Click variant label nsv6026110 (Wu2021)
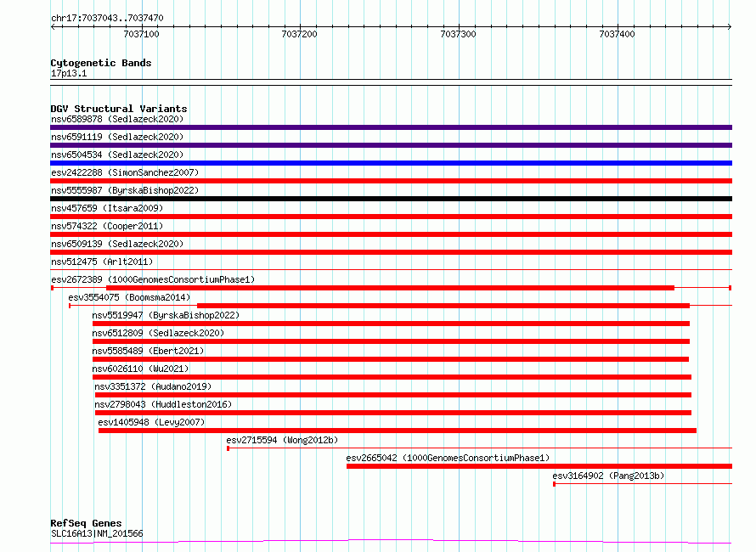 click(140, 369)
